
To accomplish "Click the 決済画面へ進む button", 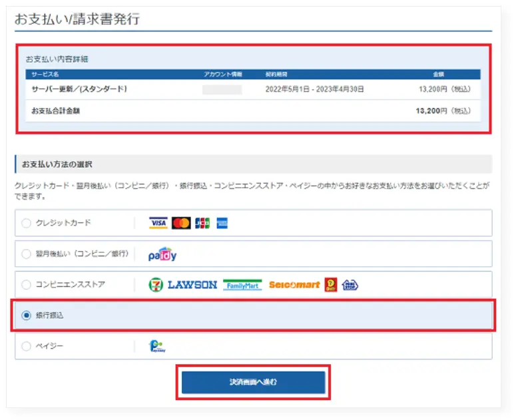I will [254, 382].
